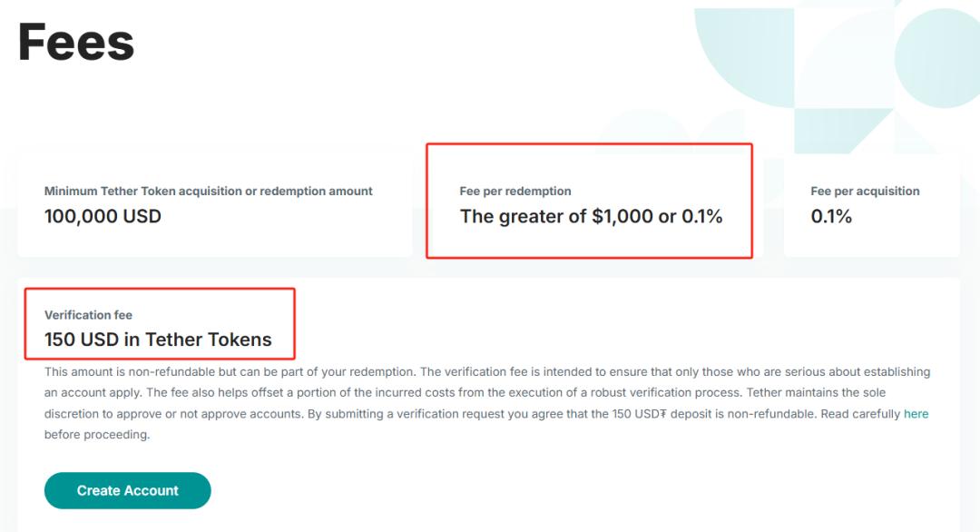Select the "150 USD in Tether Tokens" text
The width and height of the screenshot is (980, 532).
pyautogui.click(x=158, y=340)
